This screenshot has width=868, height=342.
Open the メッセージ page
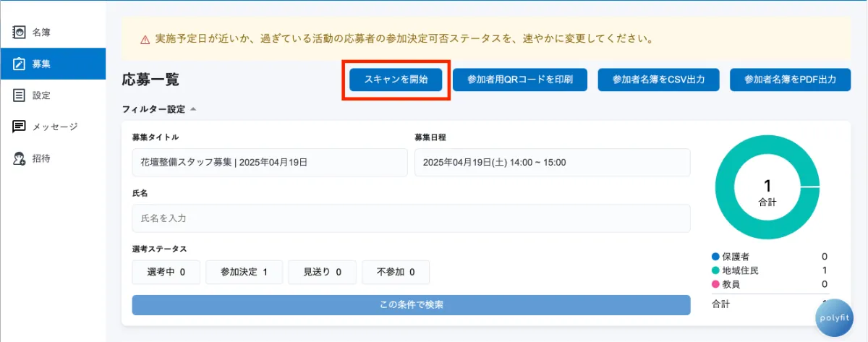(53, 127)
